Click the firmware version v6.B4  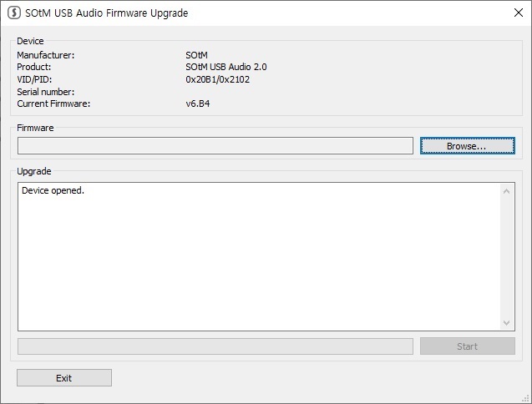tap(198, 104)
